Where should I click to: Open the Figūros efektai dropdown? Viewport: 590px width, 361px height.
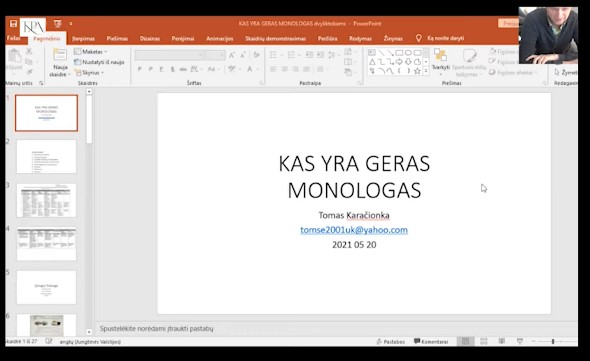512,72
